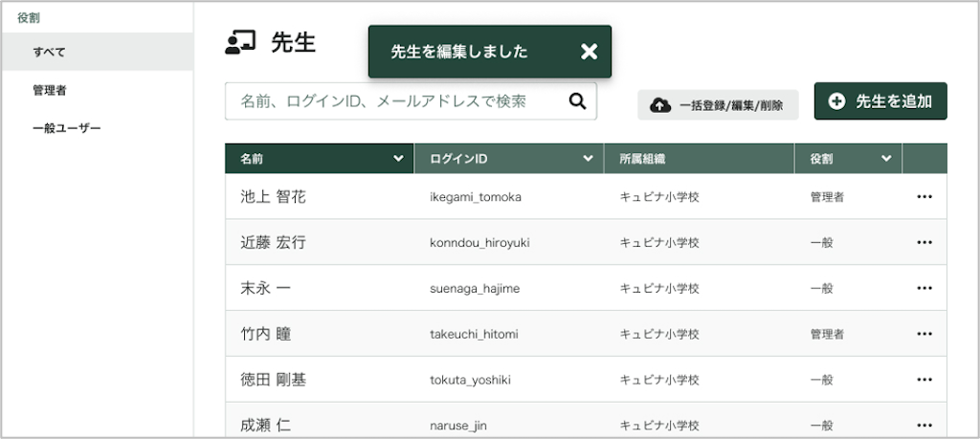Click the name 成瀬 仁
Viewport: 980px width, 439px height.
(x=266, y=426)
